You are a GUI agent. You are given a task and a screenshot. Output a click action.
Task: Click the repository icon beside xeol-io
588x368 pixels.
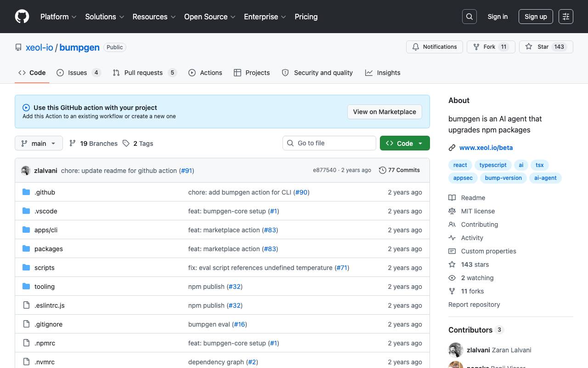click(x=18, y=47)
